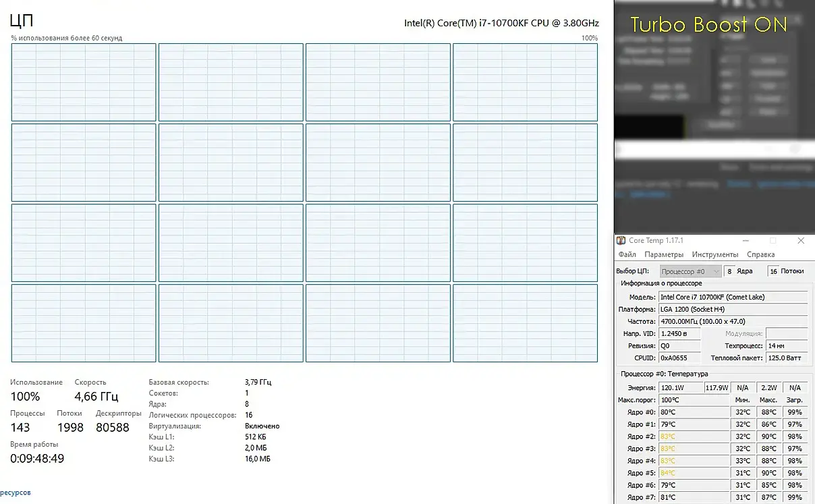This screenshot has height=504, width=815.
Task: Click the Загр. column header in Core Temp
Action: click(794, 400)
